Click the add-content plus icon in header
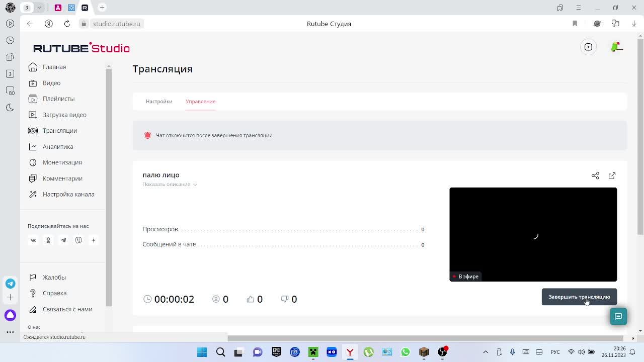Screen dimensions: 644x362 click(x=588, y=47)
